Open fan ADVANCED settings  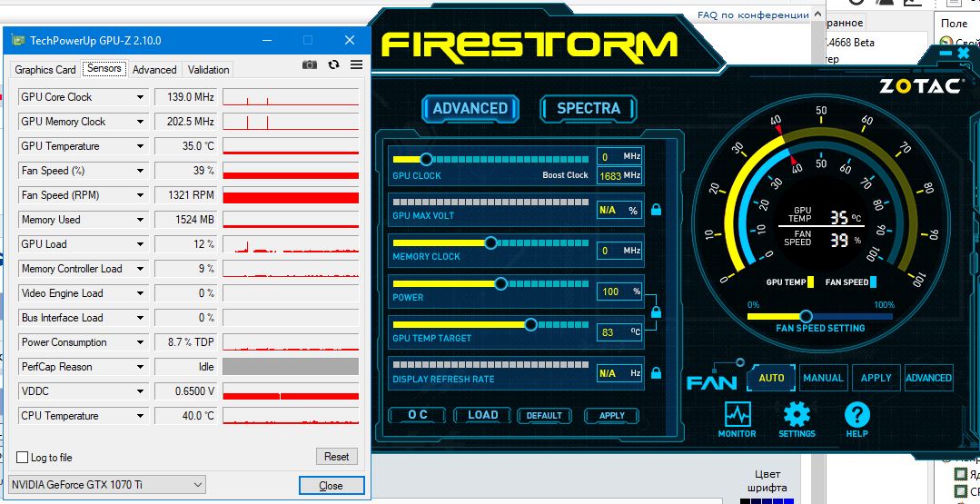pyautogui.click(x=928, y=378)
